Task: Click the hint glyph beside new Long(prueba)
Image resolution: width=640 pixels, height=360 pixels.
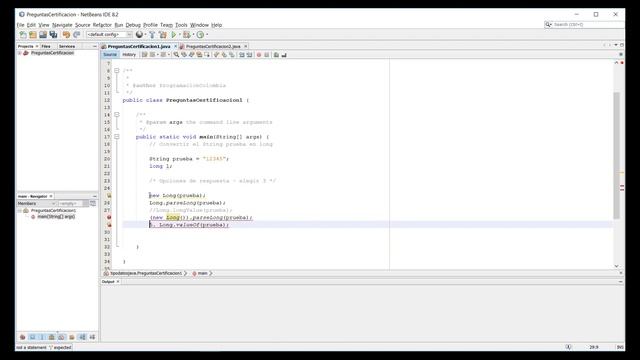Action: [109, 196]
